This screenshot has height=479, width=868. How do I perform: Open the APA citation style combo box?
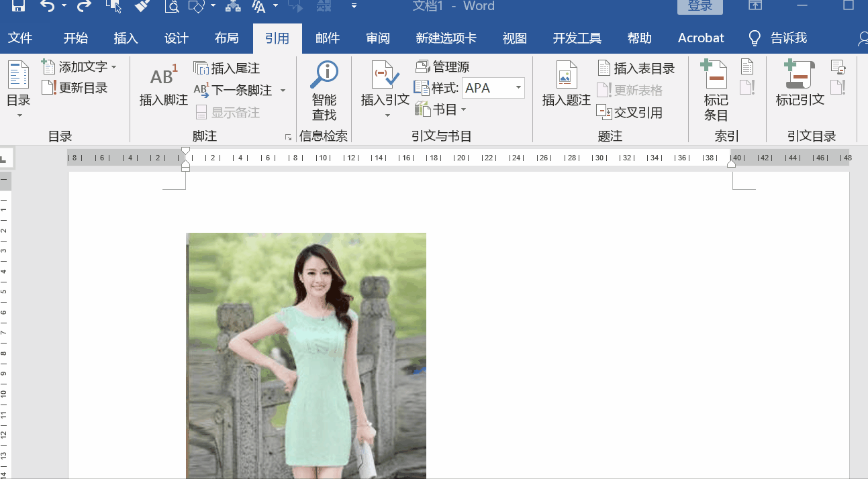(493, 88)
